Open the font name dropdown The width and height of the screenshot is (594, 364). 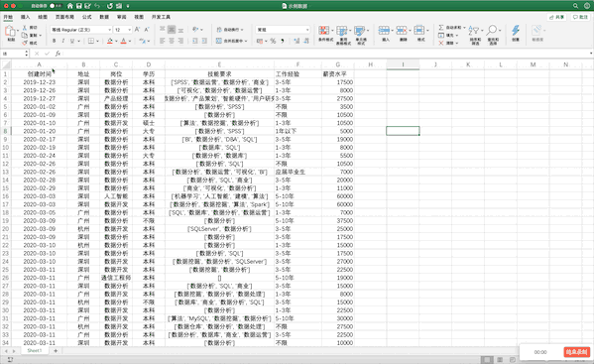[81, 30]
